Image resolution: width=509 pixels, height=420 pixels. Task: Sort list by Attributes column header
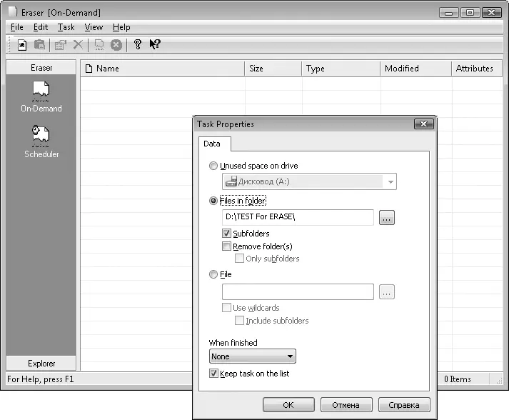pos(477,69)
